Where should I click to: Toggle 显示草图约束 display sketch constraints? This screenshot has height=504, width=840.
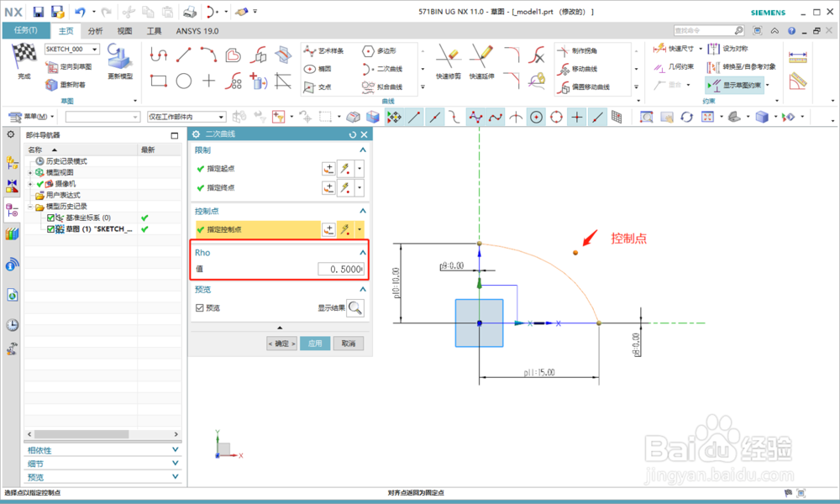pyautogui.click(x=735, y=85)
